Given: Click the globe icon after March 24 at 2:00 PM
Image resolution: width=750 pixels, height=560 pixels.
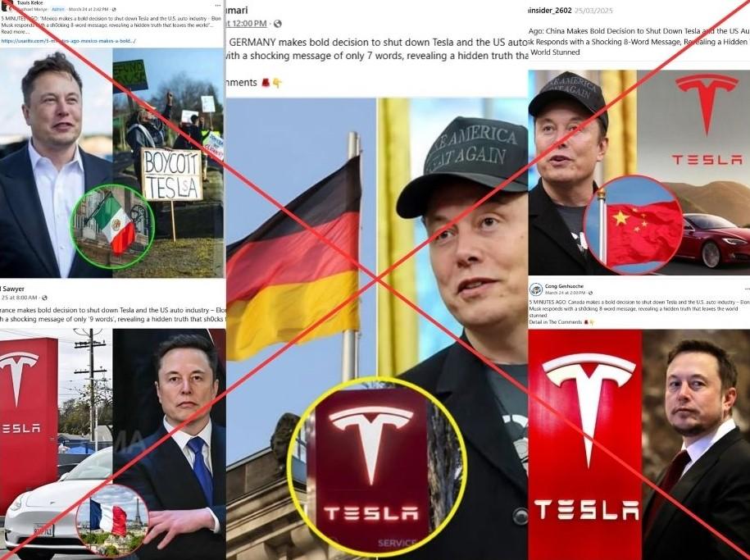Looking at the screenshot, I should click(591, 293).
